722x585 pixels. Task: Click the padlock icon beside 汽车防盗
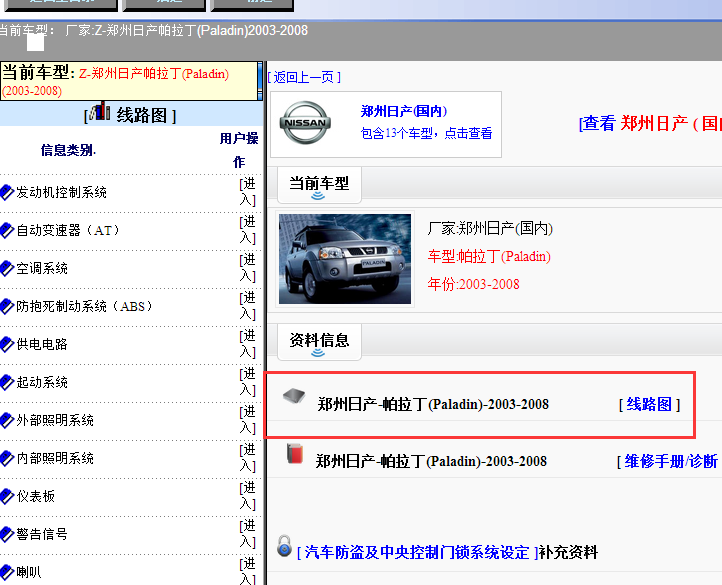click(285, 545)
